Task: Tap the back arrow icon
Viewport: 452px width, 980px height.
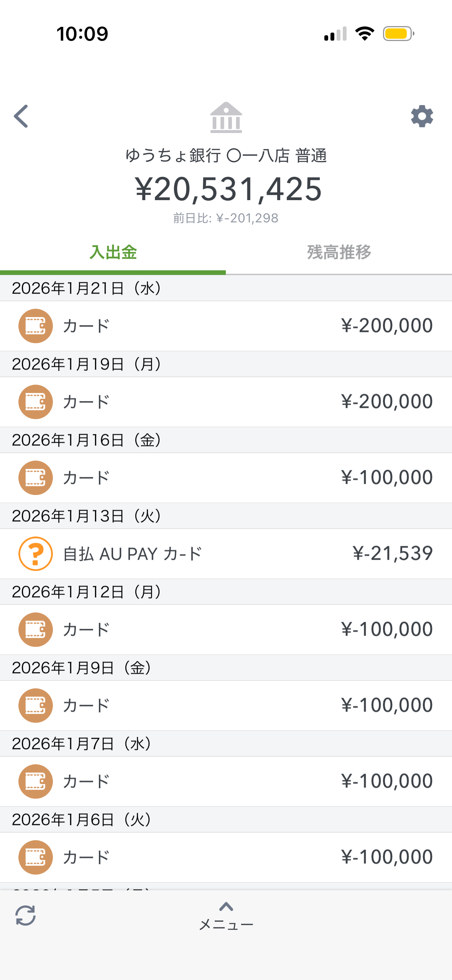Action: tap(21, 116)
